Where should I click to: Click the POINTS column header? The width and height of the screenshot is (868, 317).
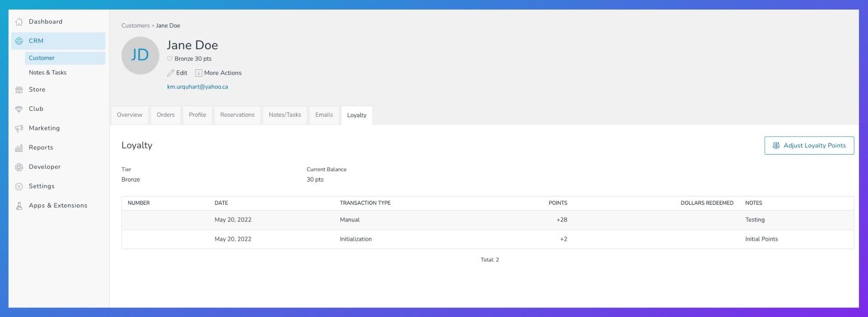(x=558, y=203)
